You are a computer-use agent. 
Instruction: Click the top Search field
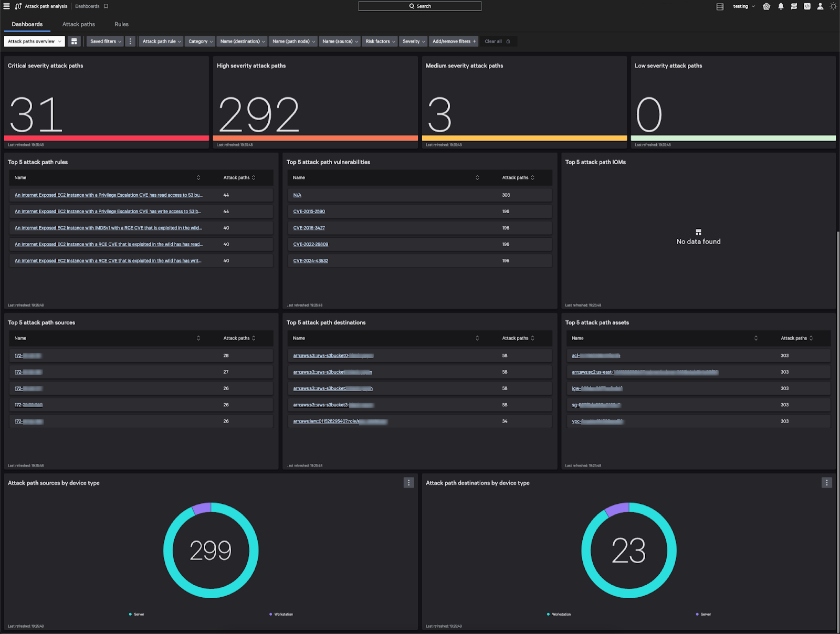(419, 6)
